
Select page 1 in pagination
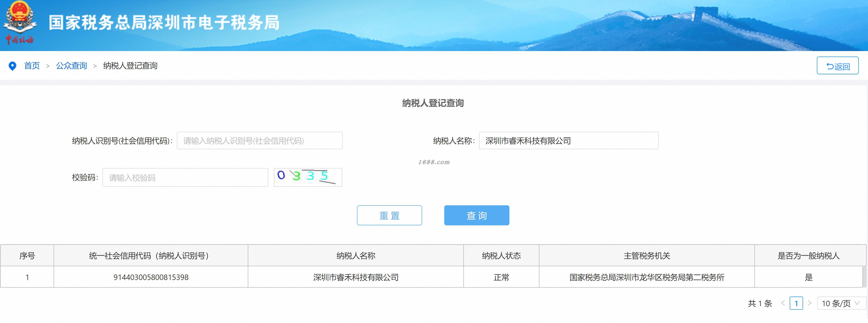pos(796,303)
